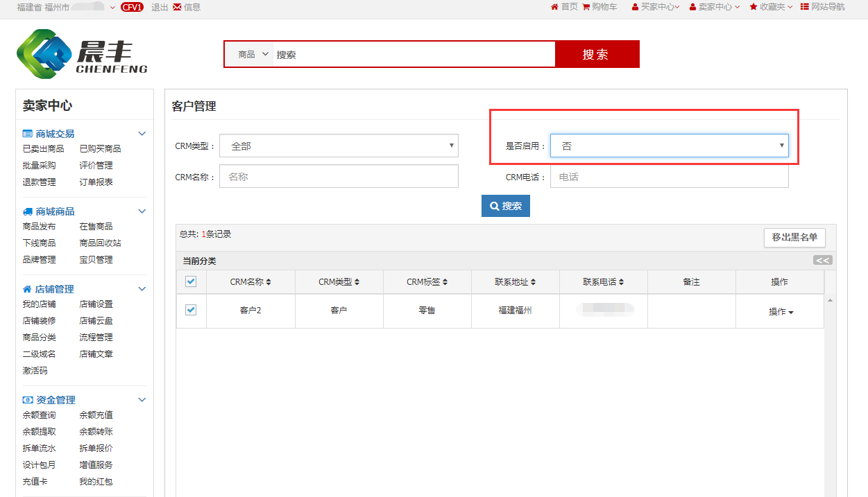Click the CRM名称 input field

tap(339, 177)
